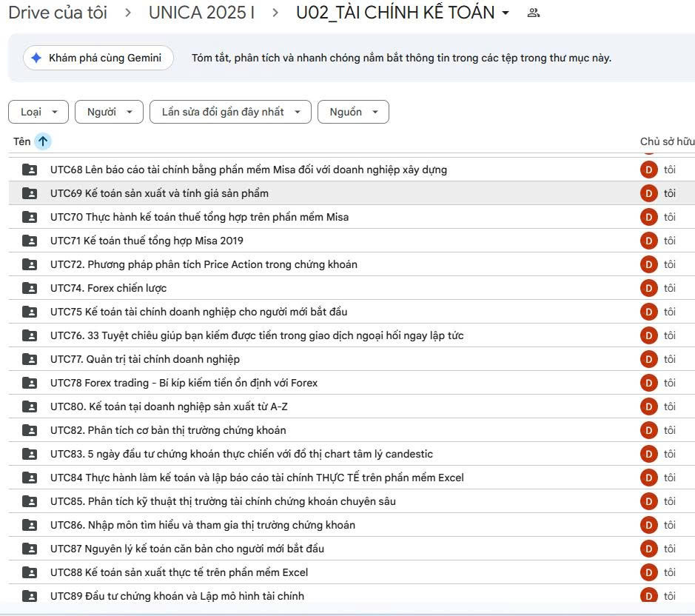Screen dimensions: 695x616
Task: Click owner avatar D in UTC68 row
Action: [648, 170]
